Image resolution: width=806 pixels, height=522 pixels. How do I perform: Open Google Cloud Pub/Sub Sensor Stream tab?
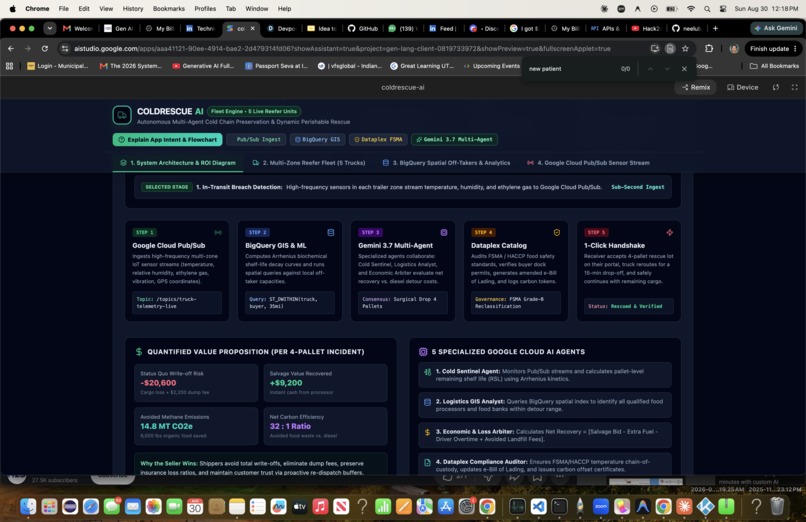[588, 163]
